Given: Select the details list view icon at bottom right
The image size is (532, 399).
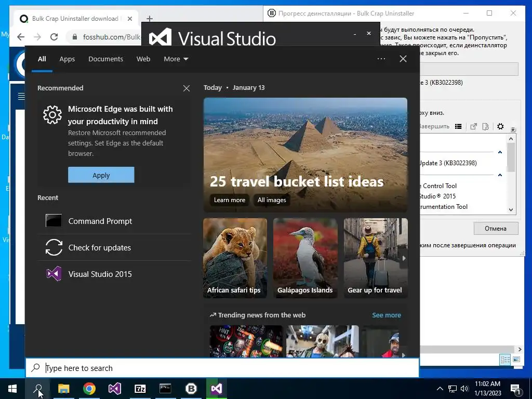Looking at the screenshot, I should tap(505, 360).
